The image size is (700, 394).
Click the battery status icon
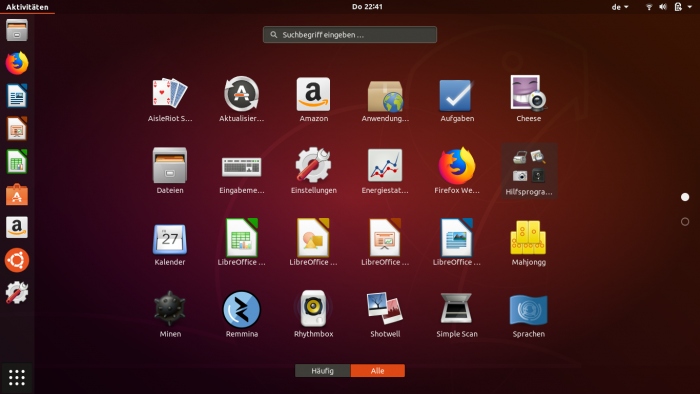[x=678, y=7]
